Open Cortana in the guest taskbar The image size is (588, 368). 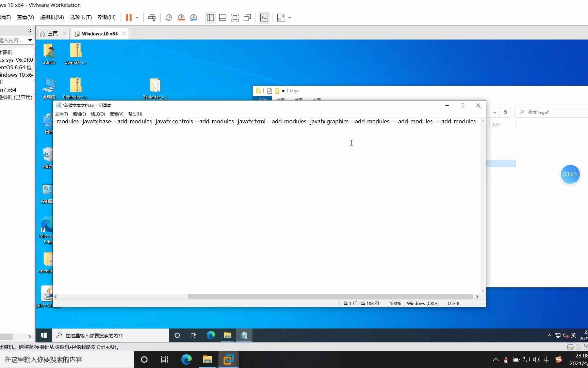click(177, 335)
